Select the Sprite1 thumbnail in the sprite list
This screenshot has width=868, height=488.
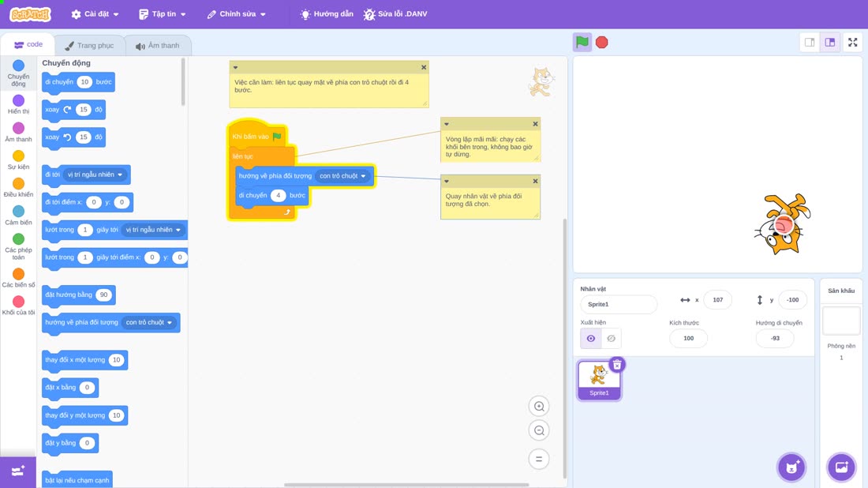(599, 380)
